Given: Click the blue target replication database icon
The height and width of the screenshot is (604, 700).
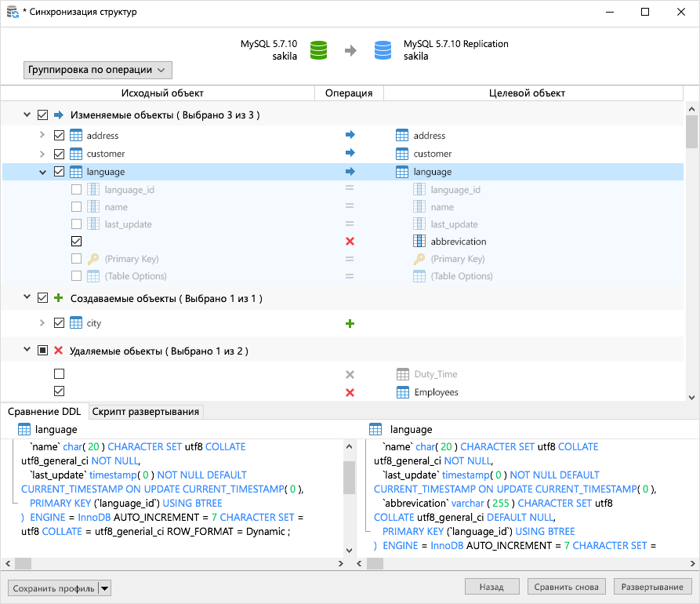Looking at the screenshot, I should click(383, 50).
